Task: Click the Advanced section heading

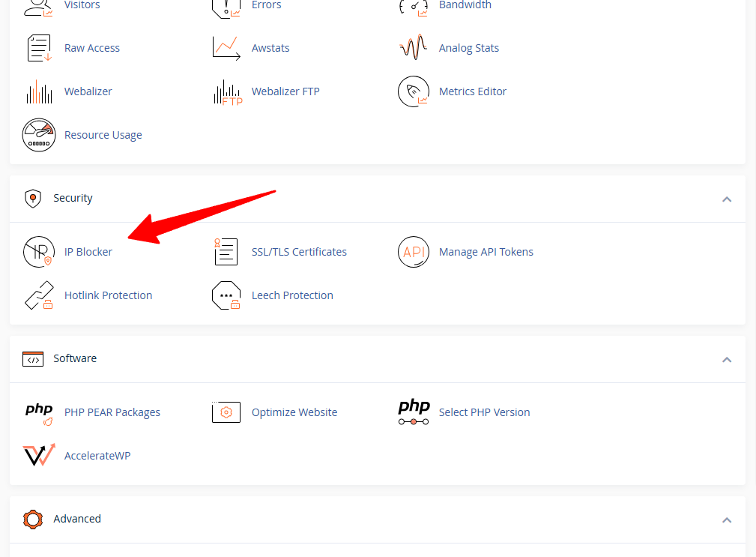Action: (x=77, y=519)
